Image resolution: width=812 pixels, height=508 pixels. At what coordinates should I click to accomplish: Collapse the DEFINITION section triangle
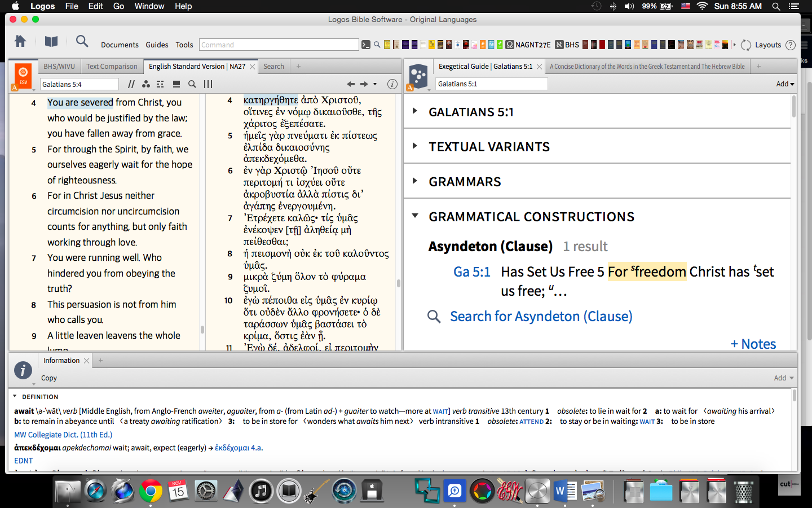[15, 396]
